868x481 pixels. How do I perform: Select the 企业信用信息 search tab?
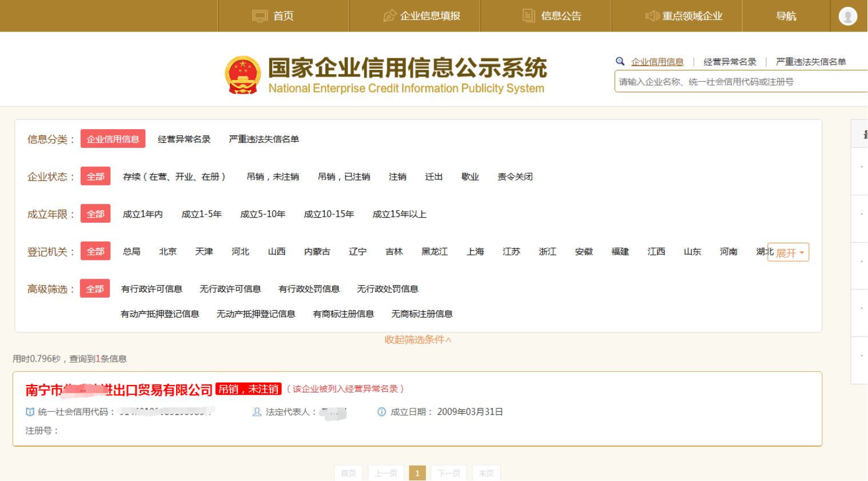point(657,62)
